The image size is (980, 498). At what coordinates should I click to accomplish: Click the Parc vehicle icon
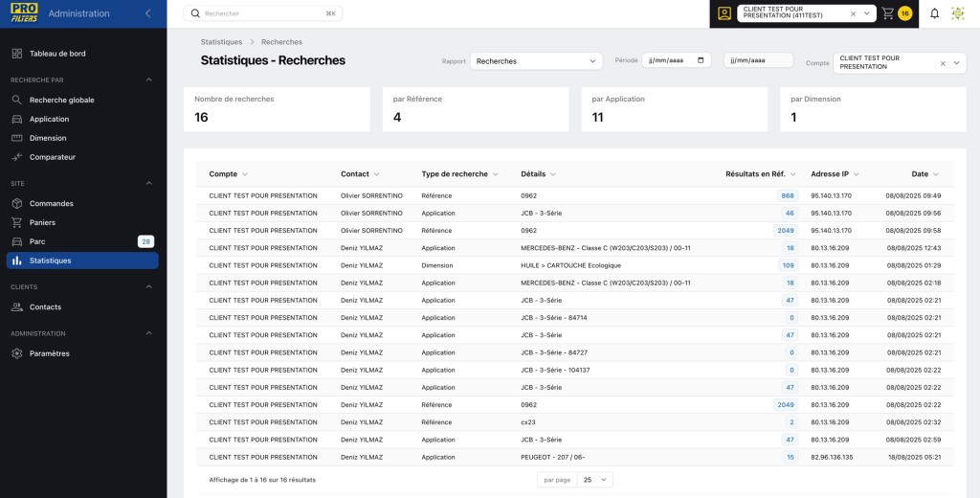pyautogui.click(x=17, y=241)
